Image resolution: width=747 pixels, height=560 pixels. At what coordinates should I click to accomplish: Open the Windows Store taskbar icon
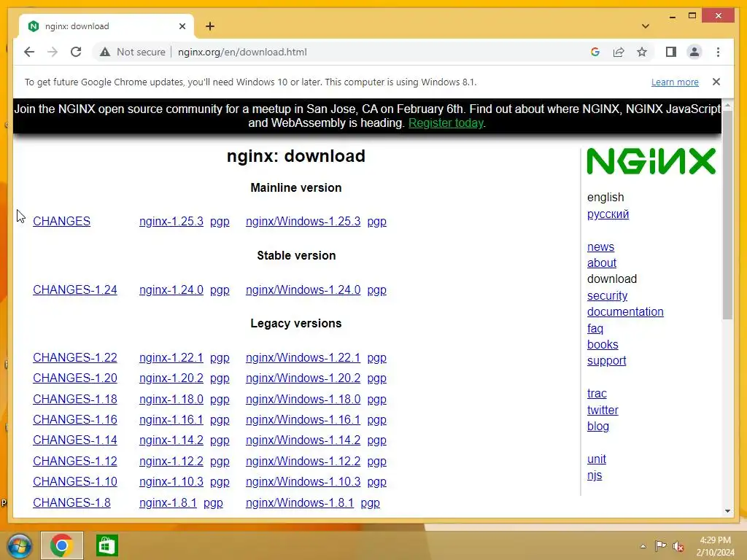(107, 545)
